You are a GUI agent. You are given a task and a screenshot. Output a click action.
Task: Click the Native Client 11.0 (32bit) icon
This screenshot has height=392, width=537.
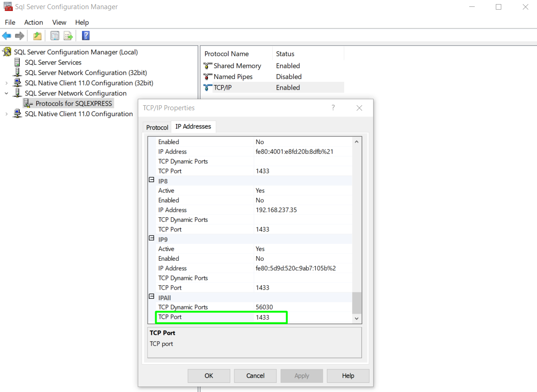(17, 83)
